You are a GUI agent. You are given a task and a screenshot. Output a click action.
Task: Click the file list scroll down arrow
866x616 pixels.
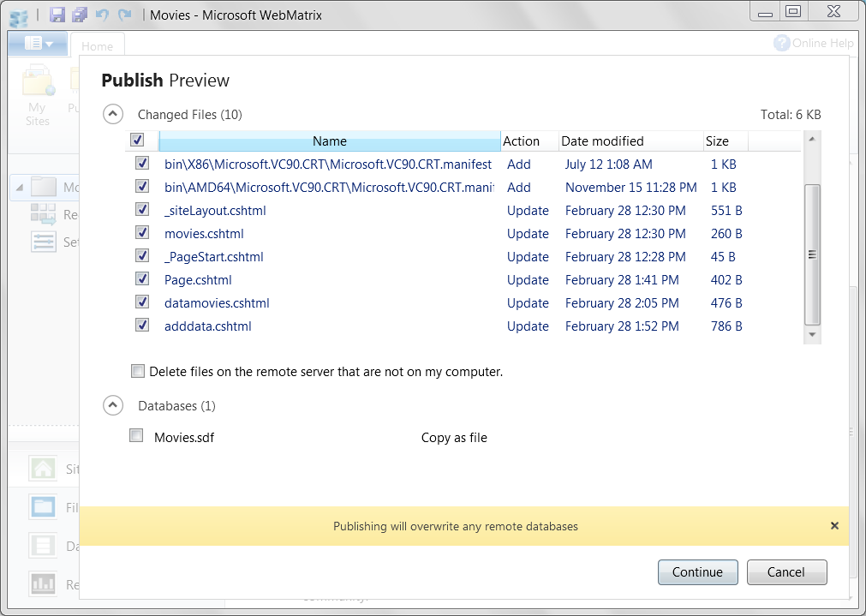click(812, 334)
